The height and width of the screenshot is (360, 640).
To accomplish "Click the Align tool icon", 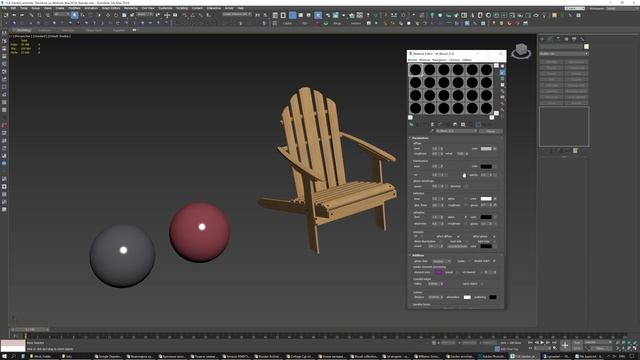I will [x=266, y=15].
